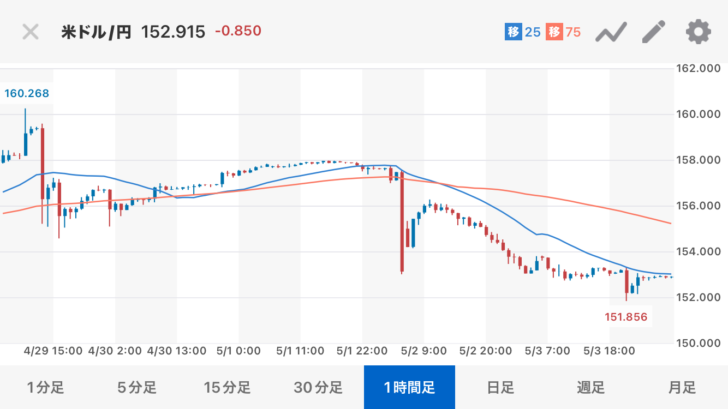Select the pencil drawing tool
This screenshot has height=409, width=728.
click(x=653, y=32)
